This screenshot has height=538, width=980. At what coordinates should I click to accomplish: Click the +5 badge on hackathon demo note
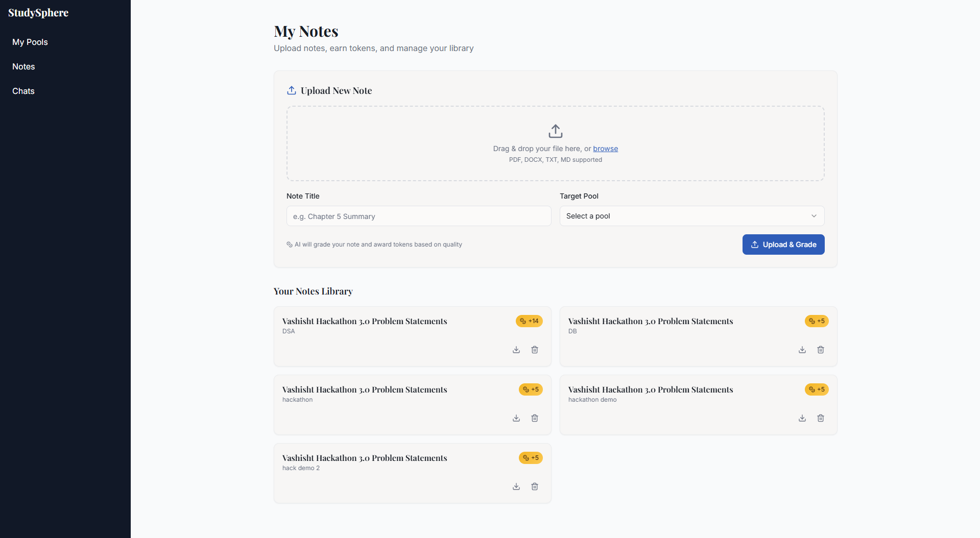click(x=817, y=389)
